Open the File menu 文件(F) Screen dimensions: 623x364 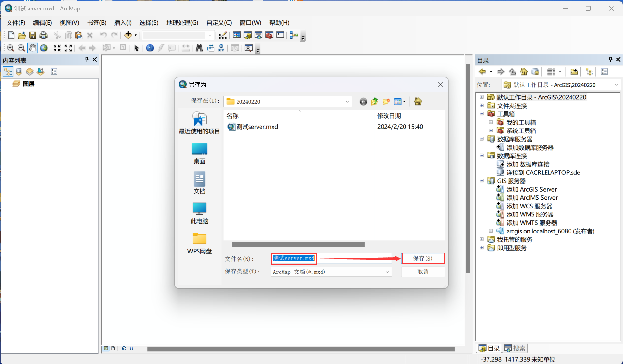click(16, 23)
